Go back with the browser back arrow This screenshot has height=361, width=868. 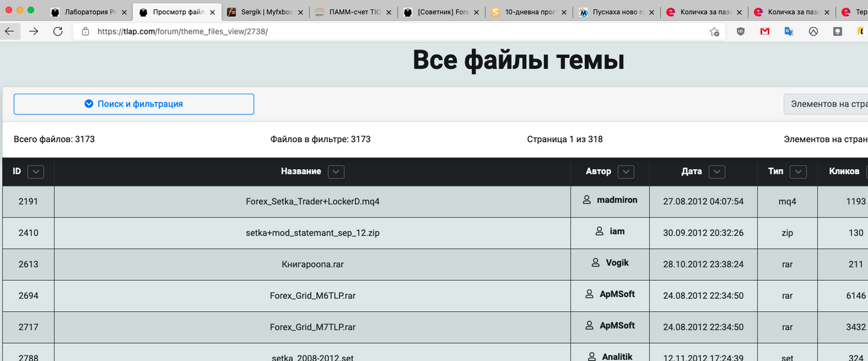pos(9,32)
